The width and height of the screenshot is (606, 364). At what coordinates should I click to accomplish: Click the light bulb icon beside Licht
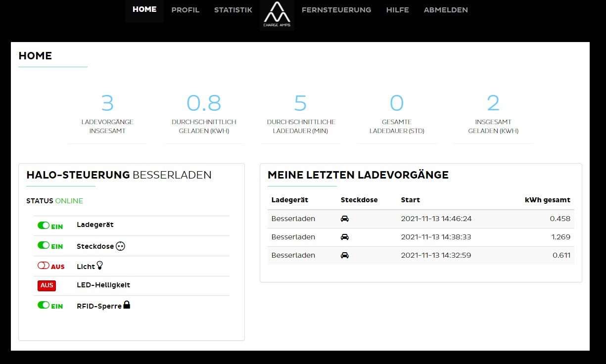[100, 266]
